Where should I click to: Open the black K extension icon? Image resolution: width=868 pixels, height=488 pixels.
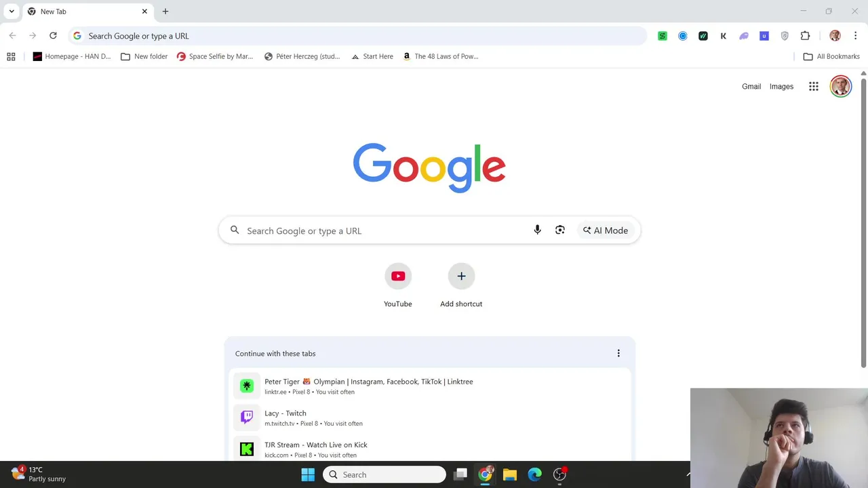tap(724, 36)
